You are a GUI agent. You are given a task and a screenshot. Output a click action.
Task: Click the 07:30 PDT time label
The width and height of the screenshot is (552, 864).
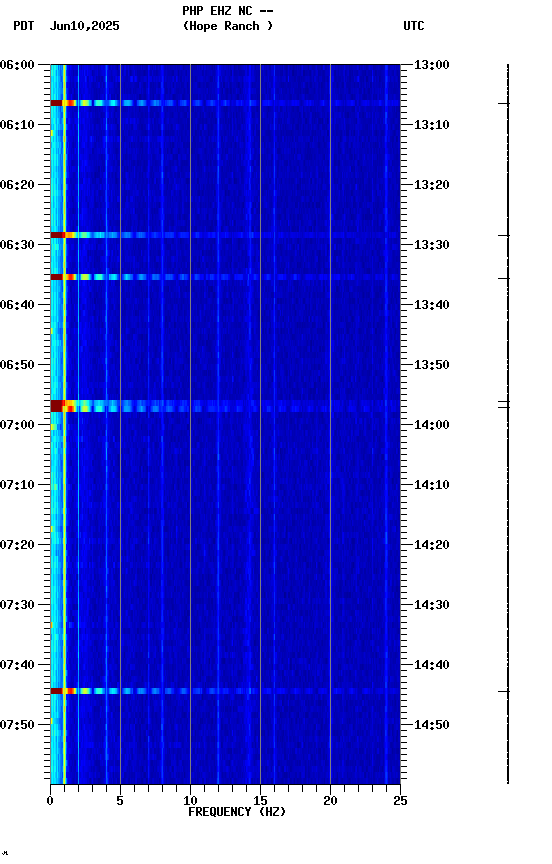click(17, 606)
